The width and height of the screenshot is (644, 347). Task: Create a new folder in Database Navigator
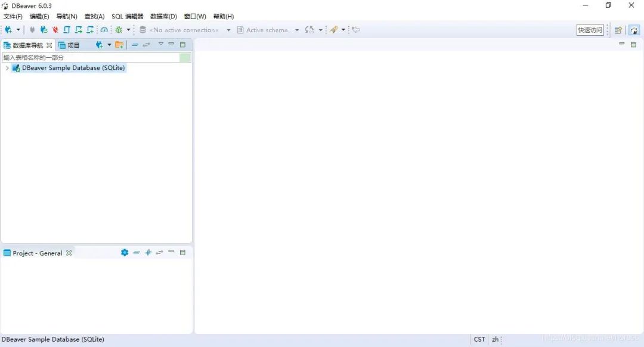click(119, 44)
